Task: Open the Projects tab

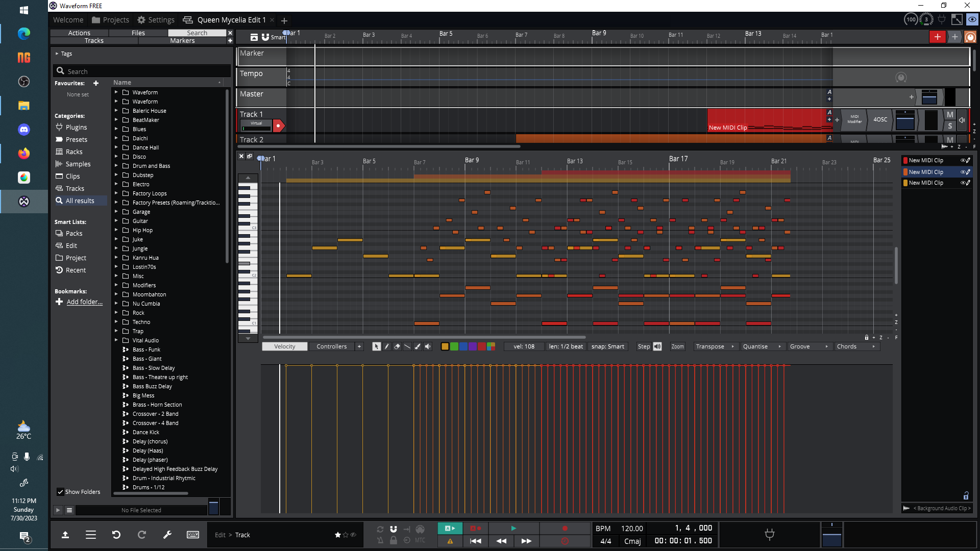Action: click(x=111, y=20)
